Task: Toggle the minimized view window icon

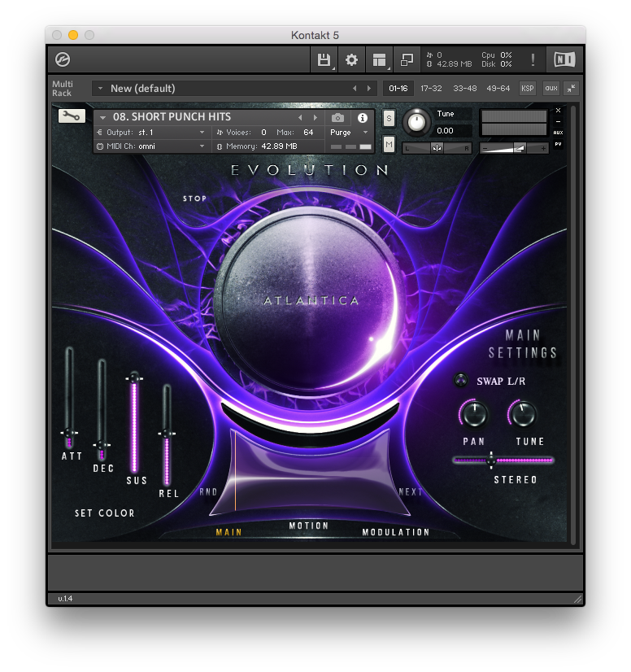Action: point(407,59)
